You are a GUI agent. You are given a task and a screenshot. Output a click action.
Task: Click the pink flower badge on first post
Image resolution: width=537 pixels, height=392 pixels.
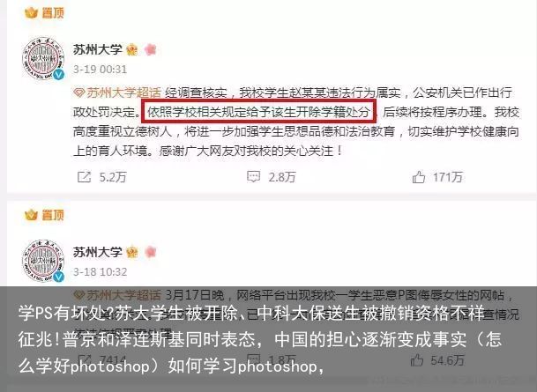click(x=150, y=49)
